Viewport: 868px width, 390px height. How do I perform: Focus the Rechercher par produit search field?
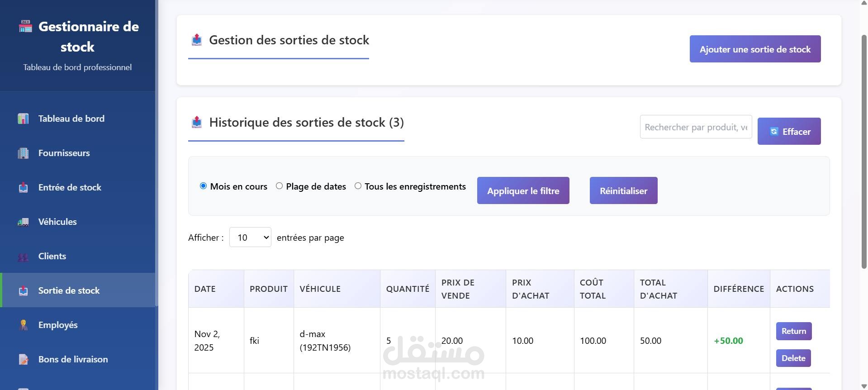point(696,127)
